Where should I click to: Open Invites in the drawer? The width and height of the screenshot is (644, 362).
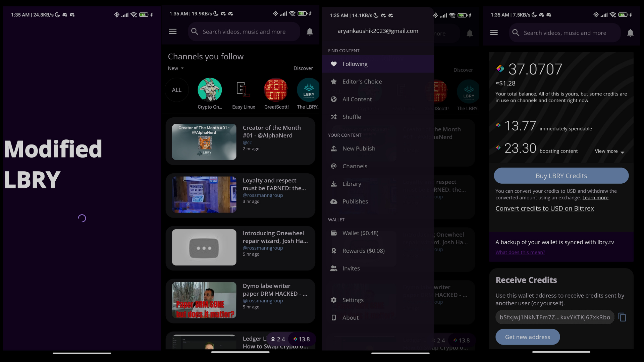[378, 268]
